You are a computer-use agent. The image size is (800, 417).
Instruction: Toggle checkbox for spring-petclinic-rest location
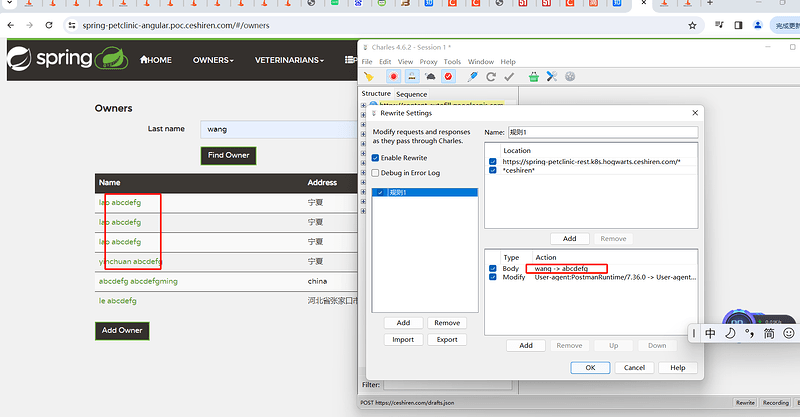pyautogui.click(x=493, y=161)
